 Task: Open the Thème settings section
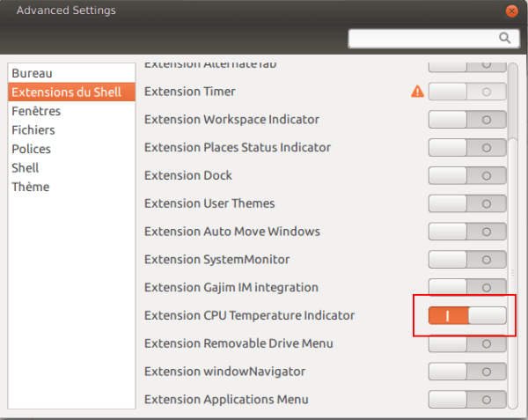coord(31,187)
